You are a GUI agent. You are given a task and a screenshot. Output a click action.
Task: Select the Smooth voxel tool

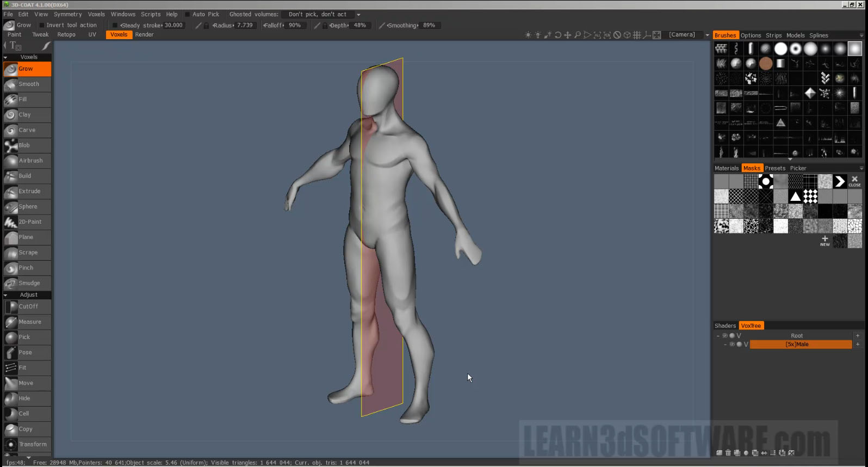(x=27, y=84)
